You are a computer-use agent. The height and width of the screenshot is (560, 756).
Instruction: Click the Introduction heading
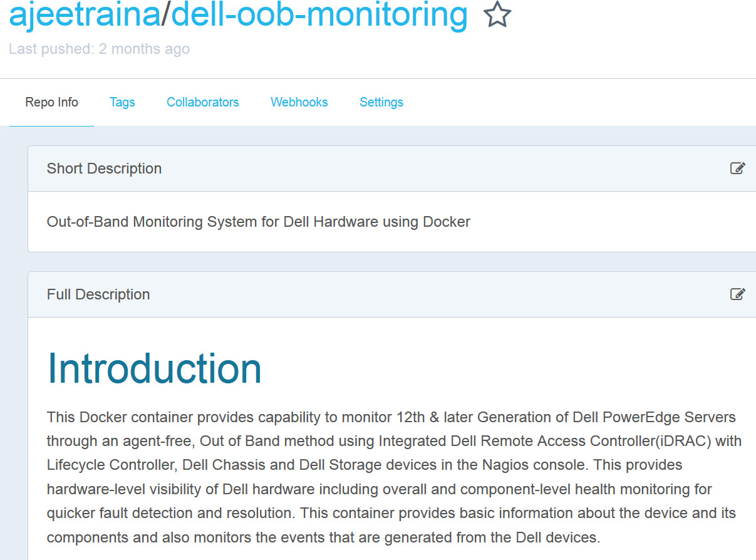(154, 368)
